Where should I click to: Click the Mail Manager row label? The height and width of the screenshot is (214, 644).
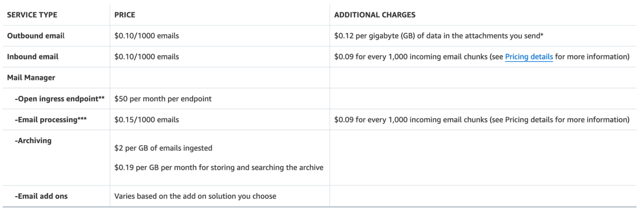31,77
